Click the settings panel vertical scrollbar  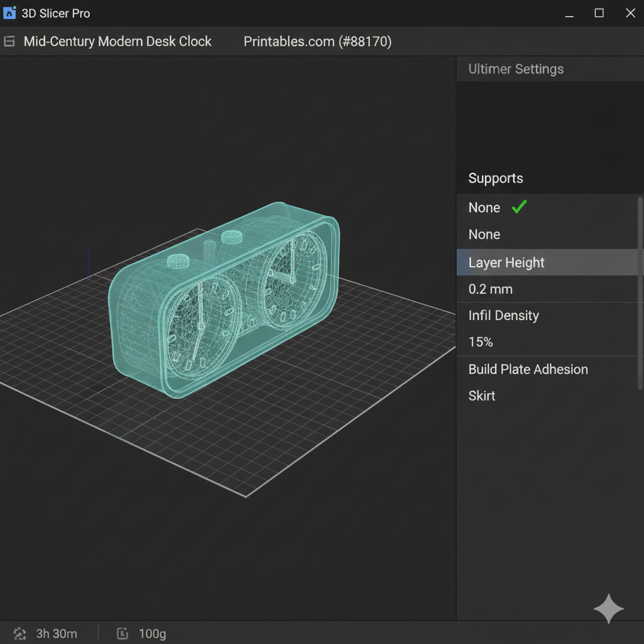pyautogui.click(x=640, y=292)
